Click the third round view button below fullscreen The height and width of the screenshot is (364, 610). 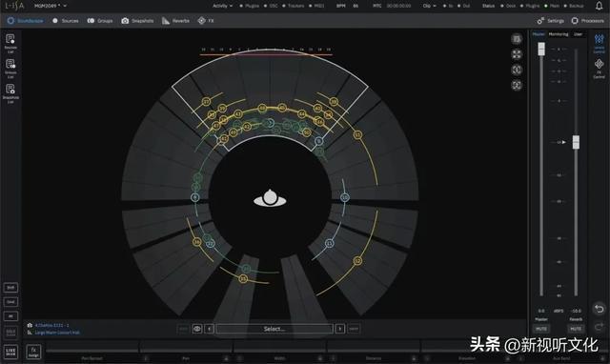click(x=517, y=70)
